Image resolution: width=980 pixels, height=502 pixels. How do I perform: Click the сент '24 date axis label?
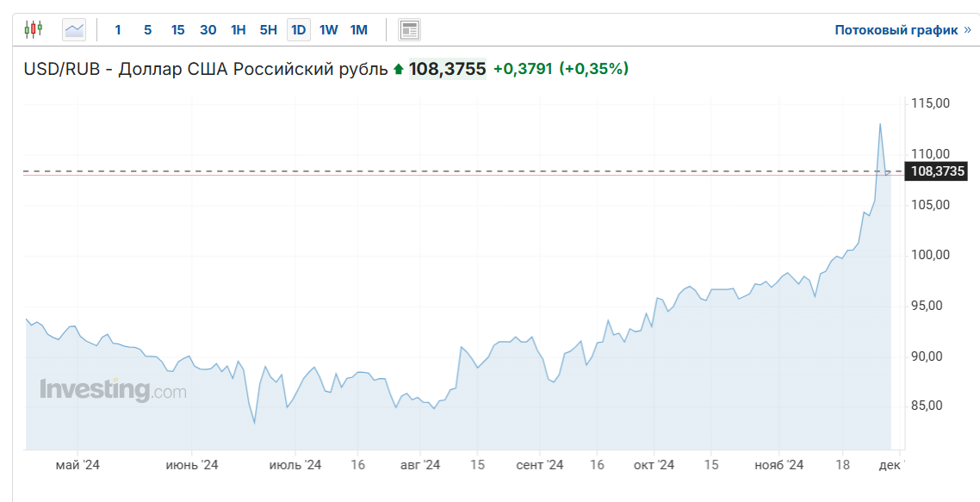[540, 465]
